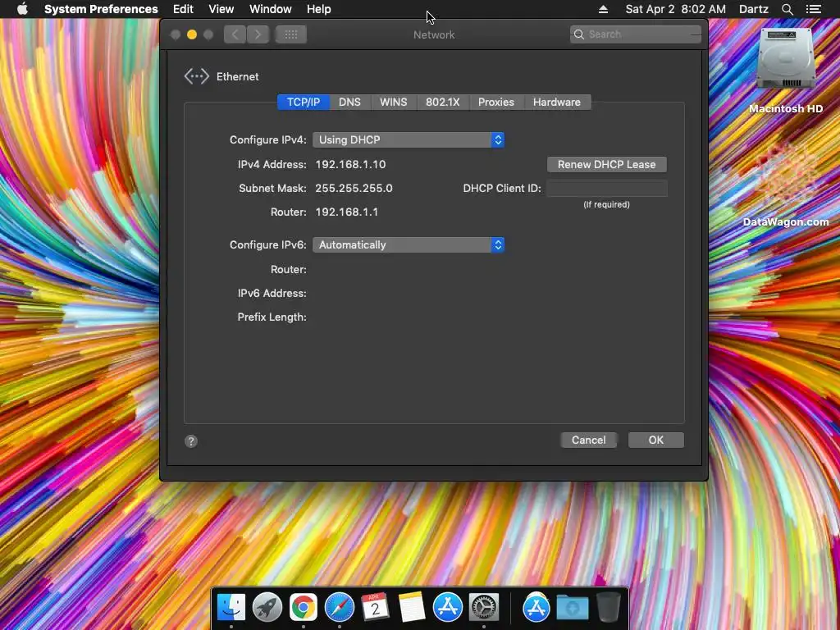Open Spotlight search magnifier in menu bar

(x=787, y=9)
